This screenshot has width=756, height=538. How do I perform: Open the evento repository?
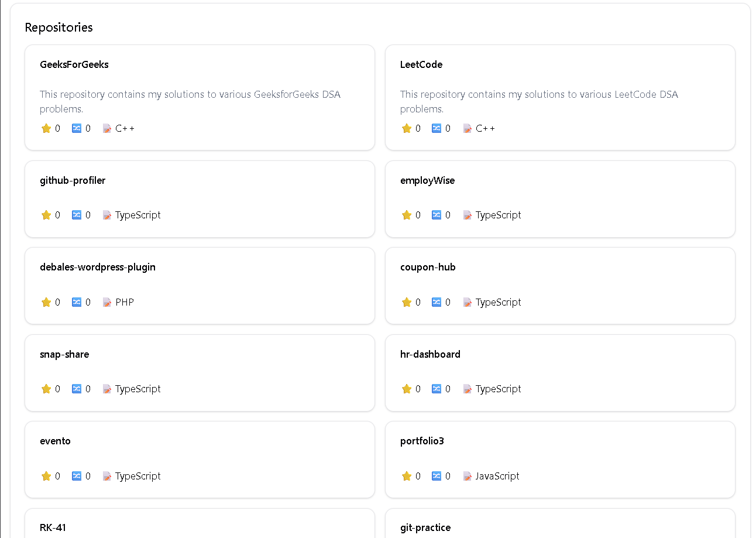pos(55,441)
